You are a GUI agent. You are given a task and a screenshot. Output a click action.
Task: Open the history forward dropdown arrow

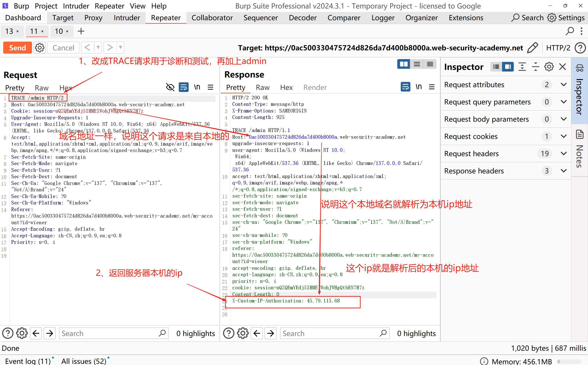(120, 48)
